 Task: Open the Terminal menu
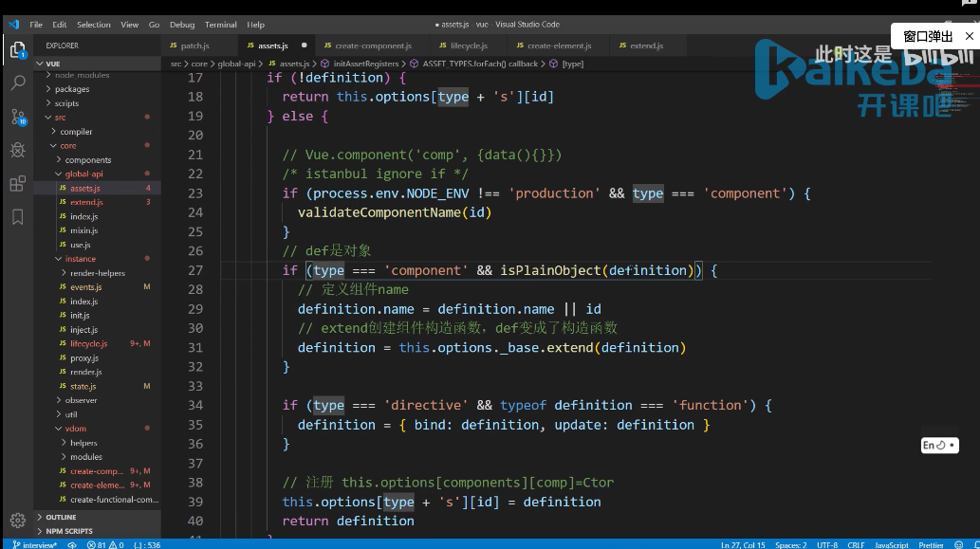(x=221, y=25)
